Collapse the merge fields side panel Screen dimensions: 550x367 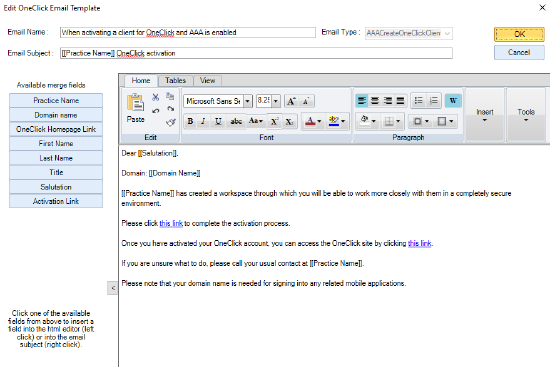point(113,288)
